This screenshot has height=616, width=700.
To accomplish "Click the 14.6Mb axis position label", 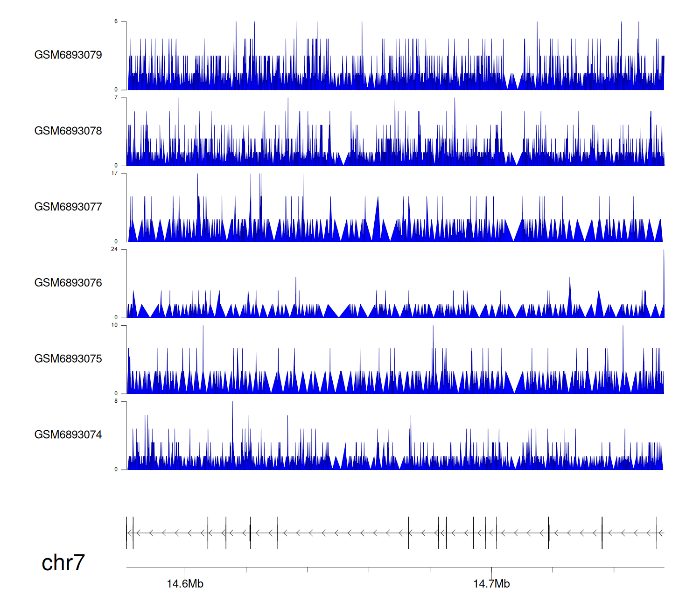I will (x=185, y=584).
